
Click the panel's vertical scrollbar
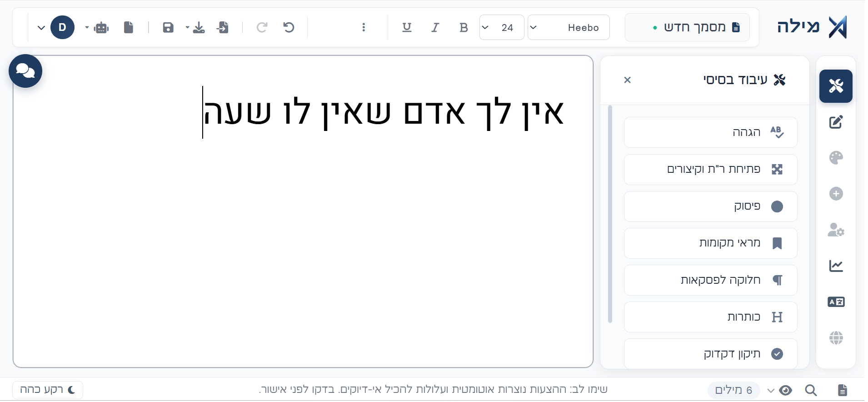[x=610, y=214]
